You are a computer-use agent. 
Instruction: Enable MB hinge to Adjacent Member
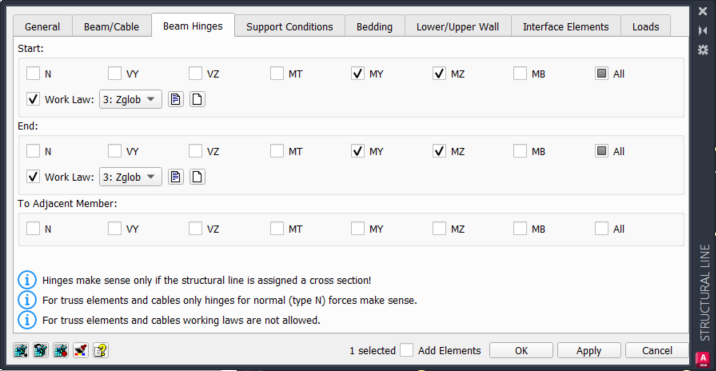coord(520,228)
